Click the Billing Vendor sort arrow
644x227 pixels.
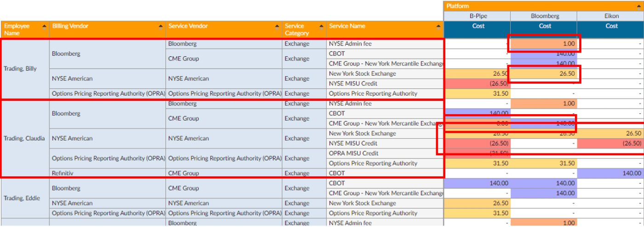point(161,26)
